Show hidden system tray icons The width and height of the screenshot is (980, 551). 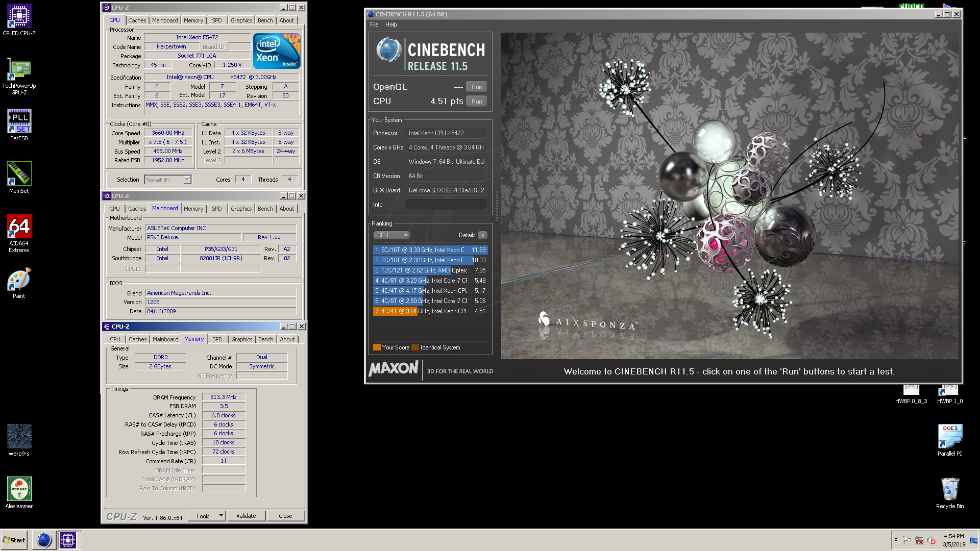896,540
